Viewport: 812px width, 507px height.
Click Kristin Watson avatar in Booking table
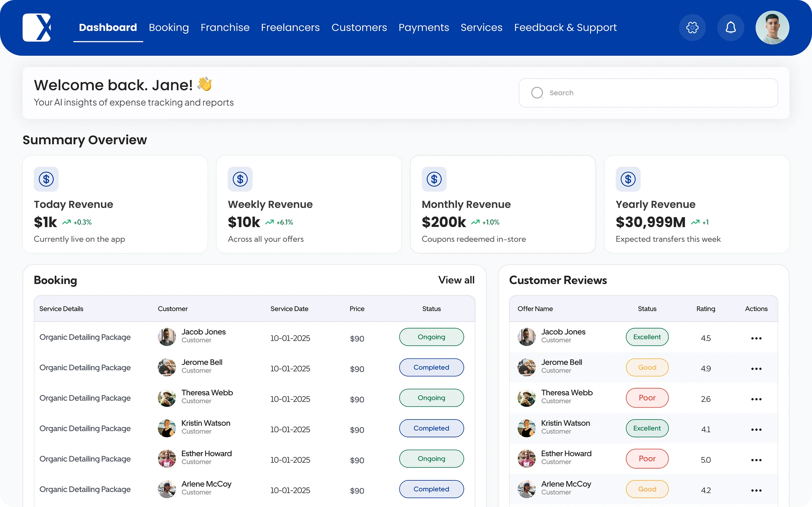(x=167, y=428)
